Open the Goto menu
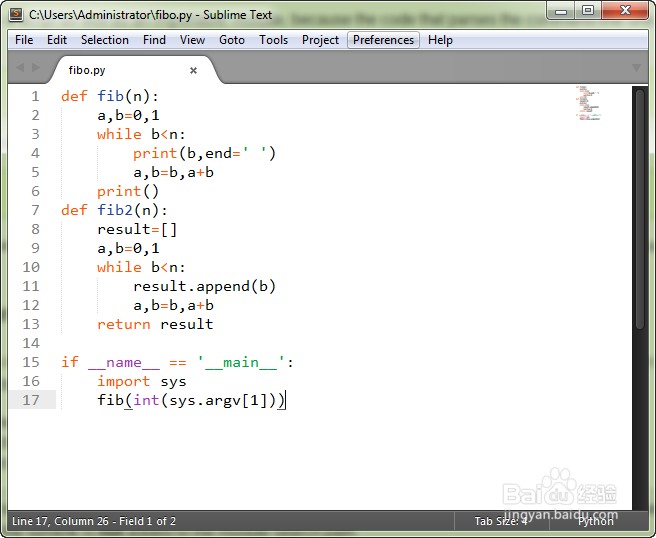 [x=232, y=40]
